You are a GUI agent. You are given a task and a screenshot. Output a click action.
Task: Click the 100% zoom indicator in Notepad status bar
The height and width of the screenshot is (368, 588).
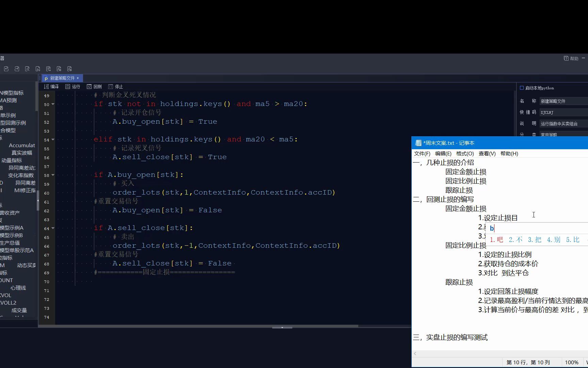[x=572, y=362]
